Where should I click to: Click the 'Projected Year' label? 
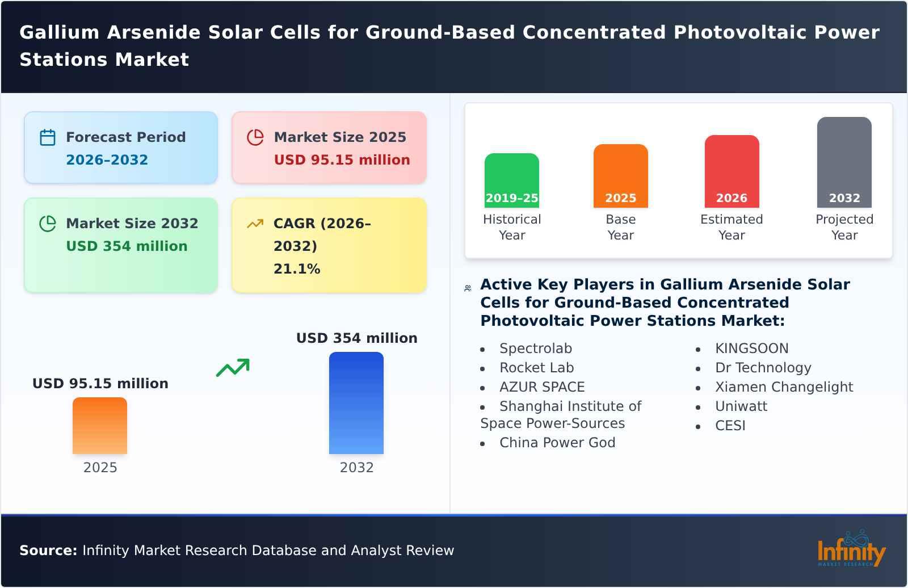844,227
